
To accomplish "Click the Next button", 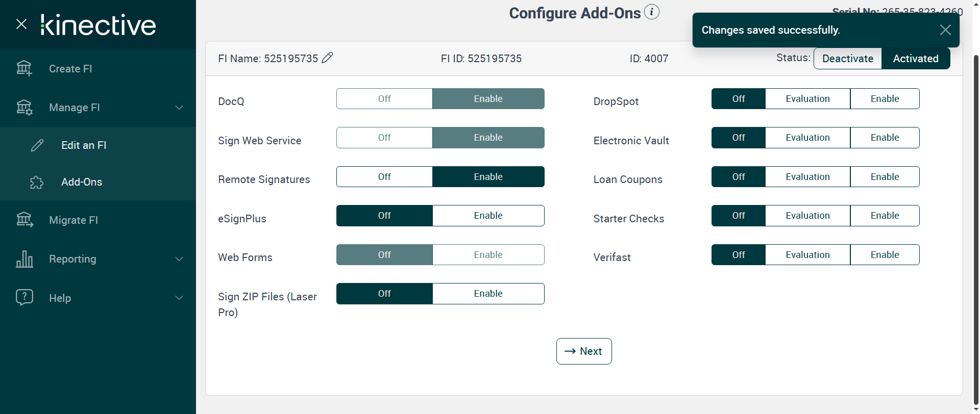I will [584, 351].
